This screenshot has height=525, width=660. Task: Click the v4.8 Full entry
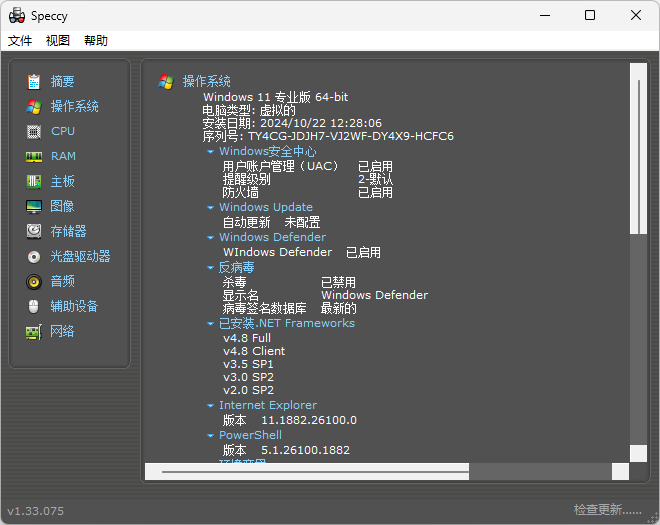[x=247, y=338]
